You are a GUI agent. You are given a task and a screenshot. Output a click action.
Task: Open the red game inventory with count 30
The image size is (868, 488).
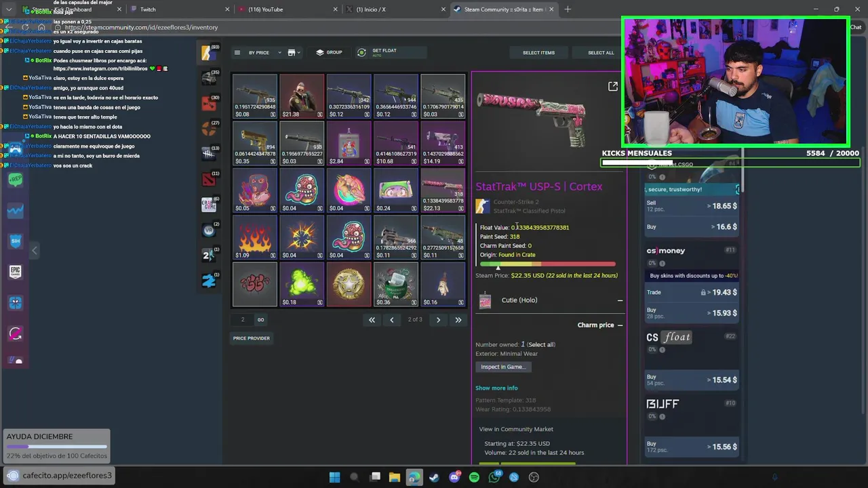point(209,103)
